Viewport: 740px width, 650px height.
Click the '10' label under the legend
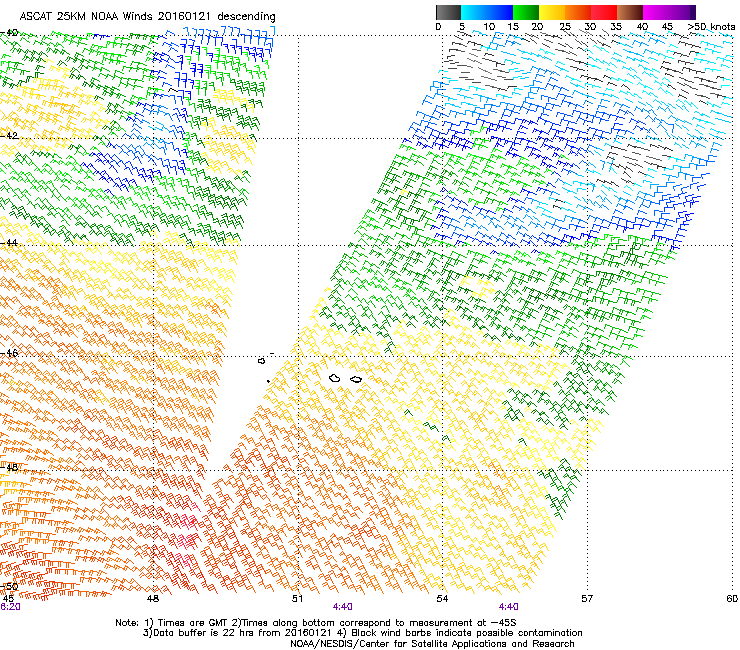[x=489, y=26]
